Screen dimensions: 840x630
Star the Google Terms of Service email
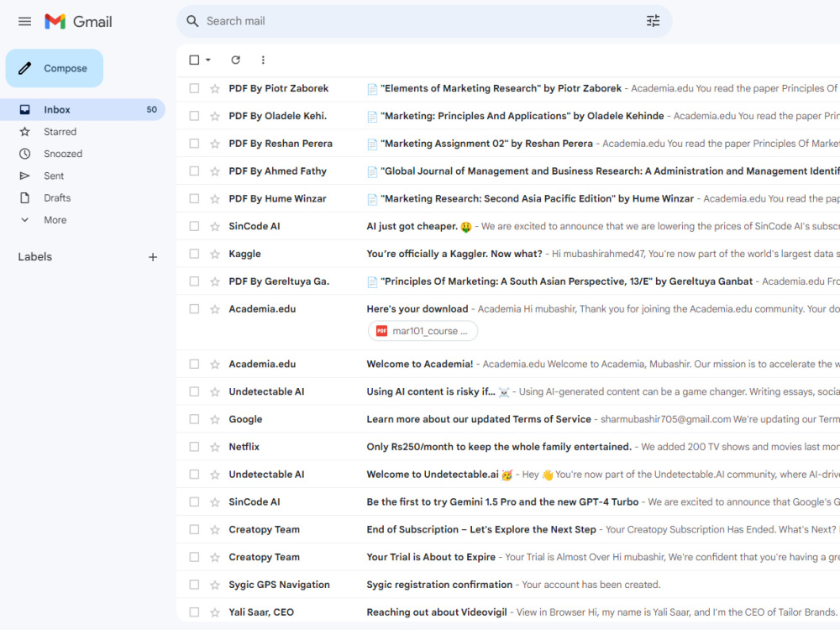[x=215, y=419]
